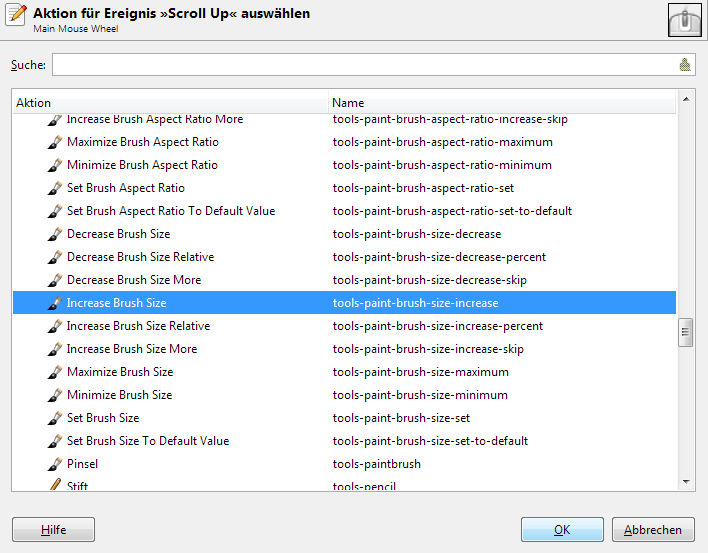The width and height of the screenshot is (708, 553).
Task: Select the Increase Brush Size Relative action
Action: click(138, 326)
